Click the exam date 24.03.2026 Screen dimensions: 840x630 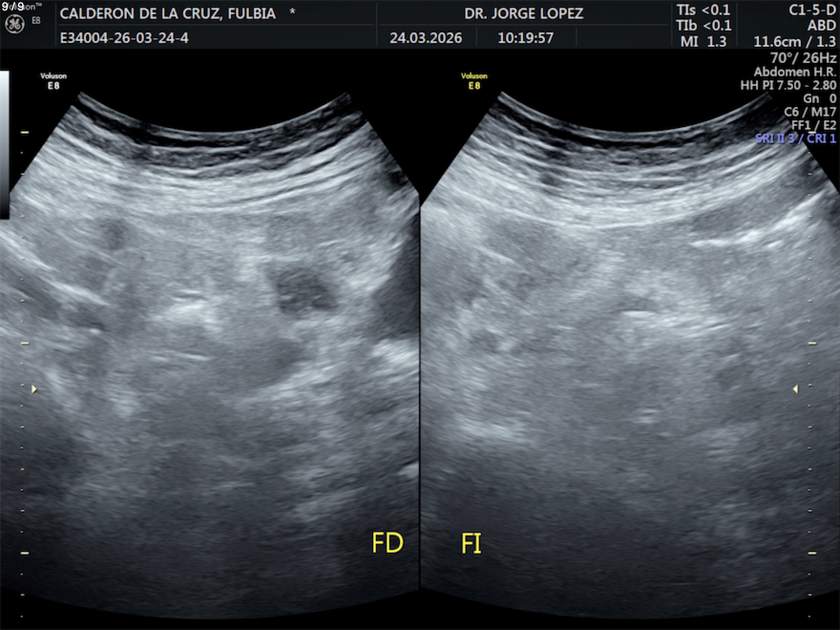[426, 38]
